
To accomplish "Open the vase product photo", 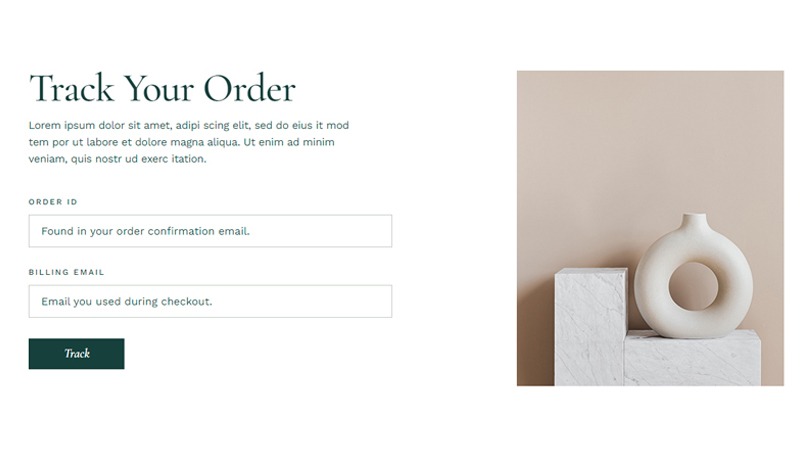I will click(x=650, y=228).
